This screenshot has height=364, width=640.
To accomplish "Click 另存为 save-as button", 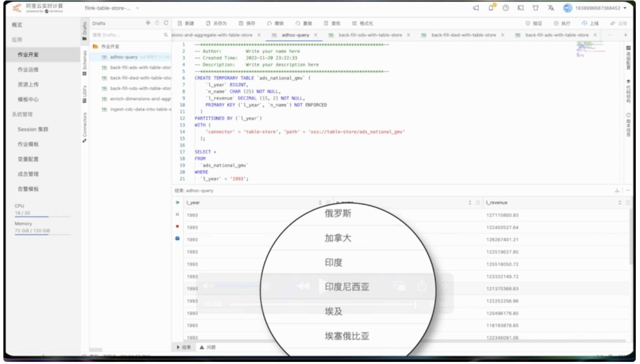I will click(216, 23).
